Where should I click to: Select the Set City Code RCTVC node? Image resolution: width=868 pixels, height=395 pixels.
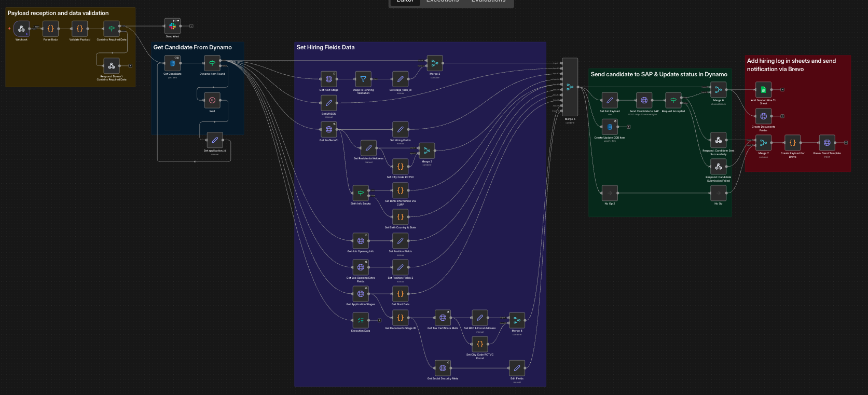(400, 167)
